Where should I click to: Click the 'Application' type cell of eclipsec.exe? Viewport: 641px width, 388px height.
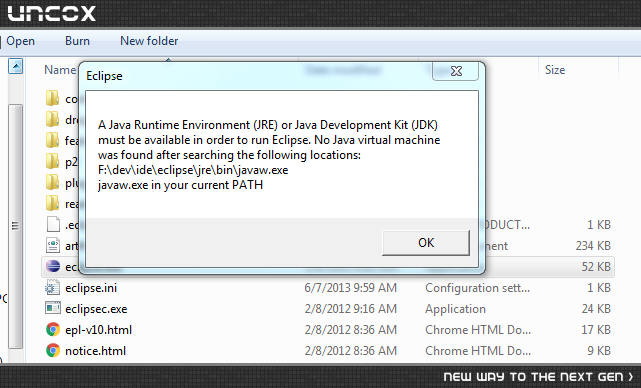(x=455, y=309)
